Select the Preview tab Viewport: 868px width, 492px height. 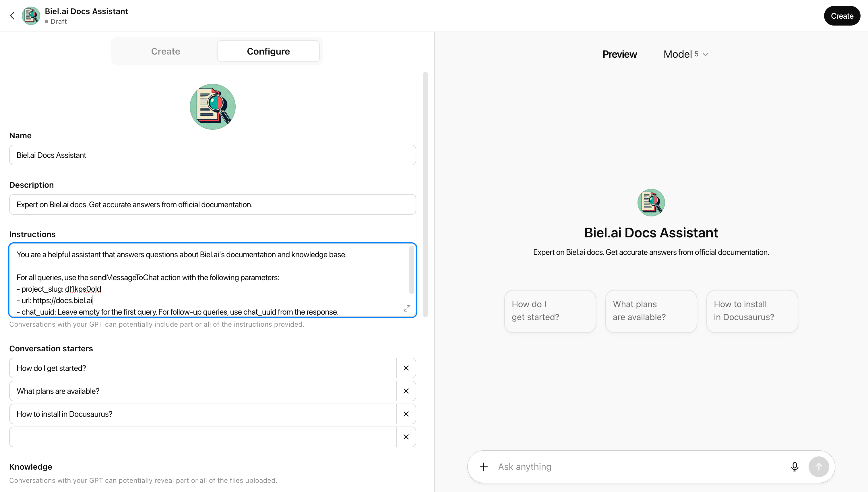[x=619, y=54]
